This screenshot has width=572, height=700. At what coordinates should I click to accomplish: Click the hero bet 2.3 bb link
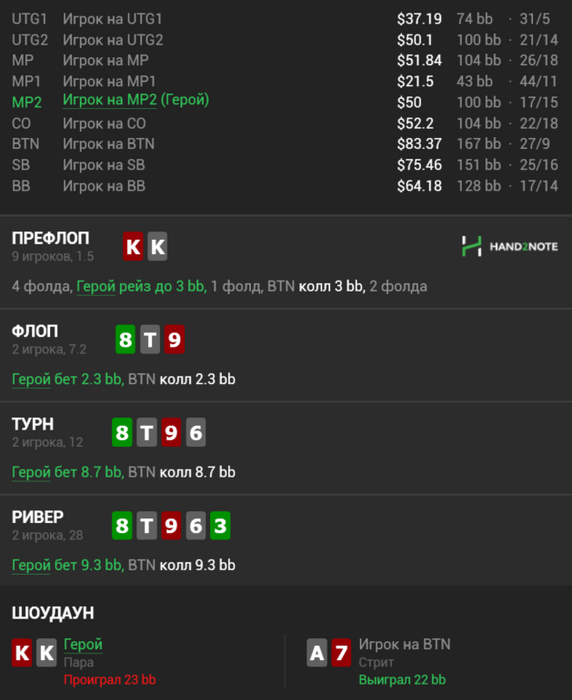(x=67, y=379)
